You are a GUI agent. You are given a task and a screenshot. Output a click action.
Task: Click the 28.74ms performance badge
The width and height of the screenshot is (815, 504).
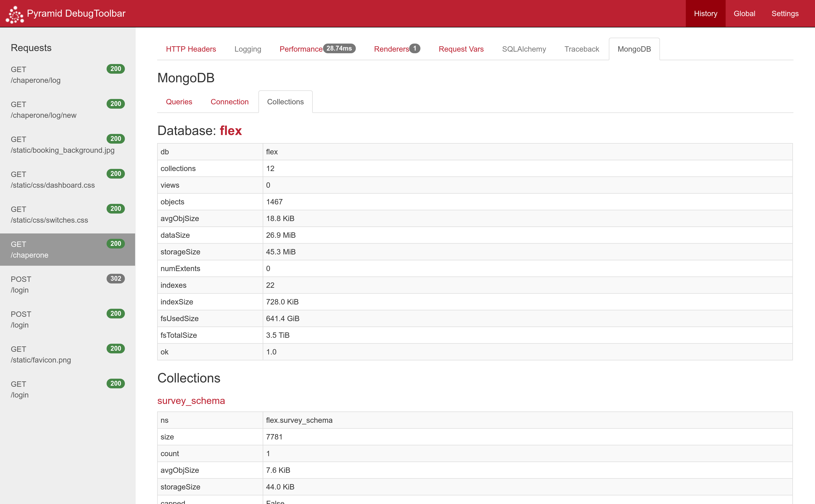coord(339,48)
